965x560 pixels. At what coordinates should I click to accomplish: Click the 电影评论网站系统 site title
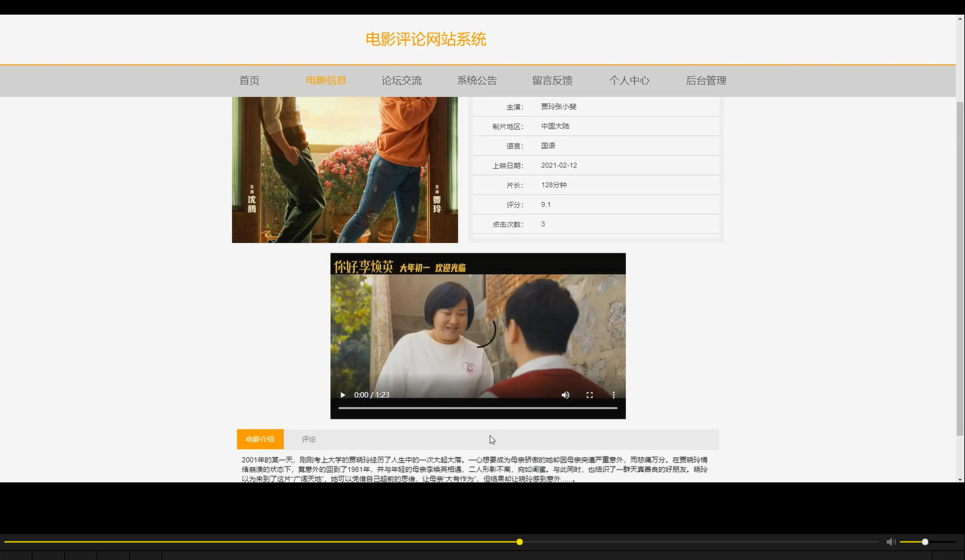[x=426, y=39]
